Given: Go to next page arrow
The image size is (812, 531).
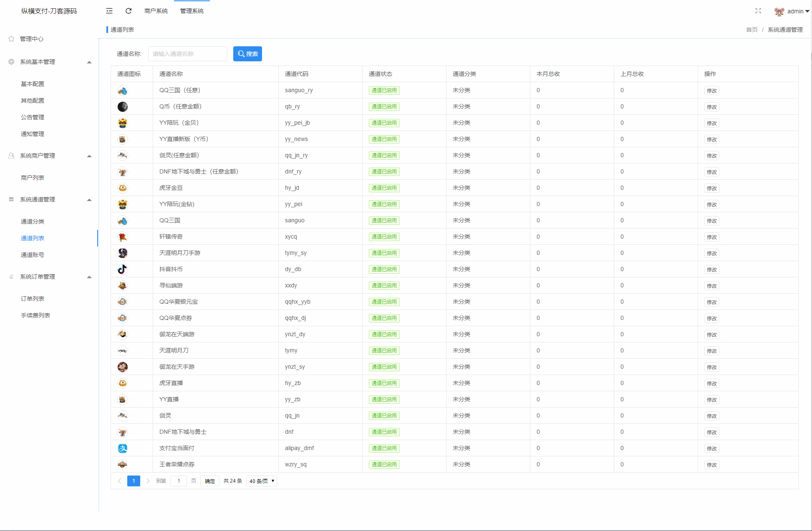Looking at the screenshot, I should click(x=148, y=481).
